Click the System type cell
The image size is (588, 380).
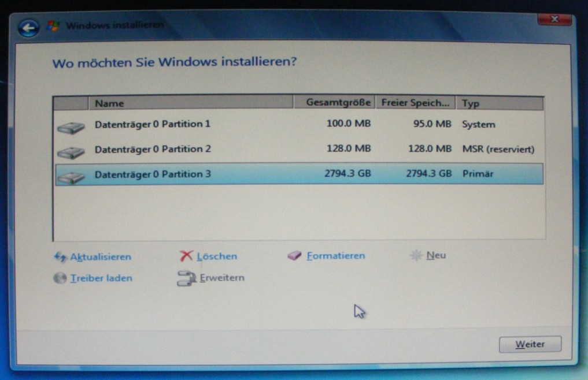coord(479,124)
